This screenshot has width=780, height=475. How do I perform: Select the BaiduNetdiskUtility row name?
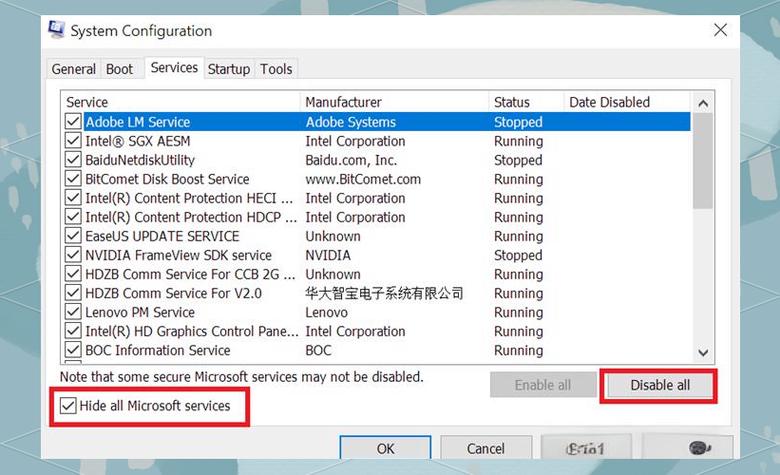click(x=140, y=160)
